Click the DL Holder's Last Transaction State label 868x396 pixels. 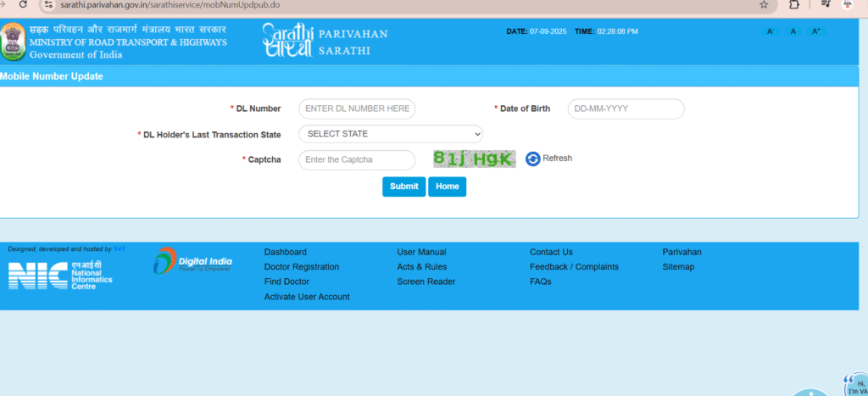(209, 135)
